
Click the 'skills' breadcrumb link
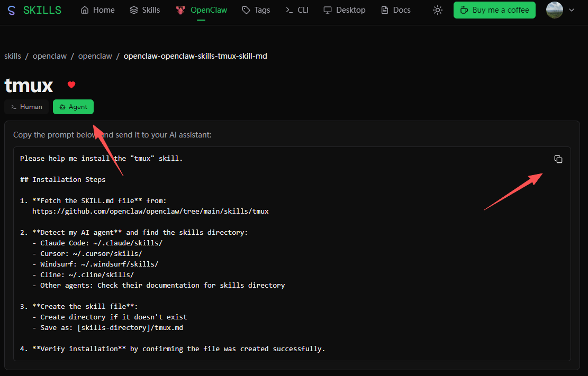click(x=13, y=56)
